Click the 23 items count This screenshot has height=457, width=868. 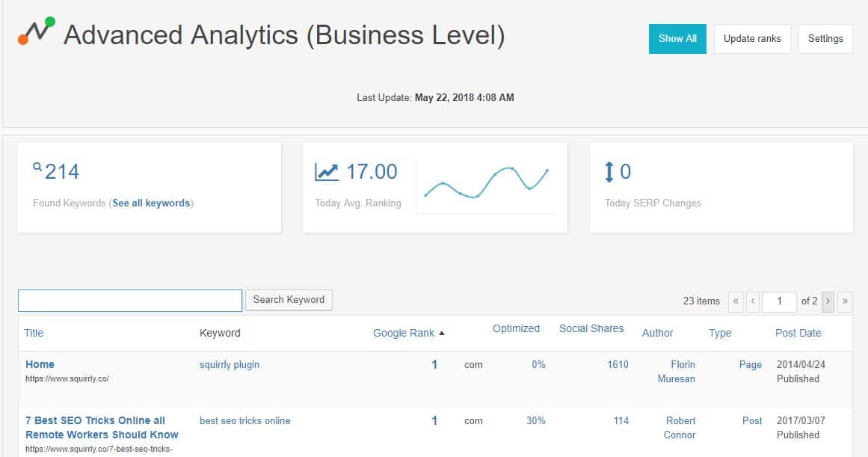(701, 301)
